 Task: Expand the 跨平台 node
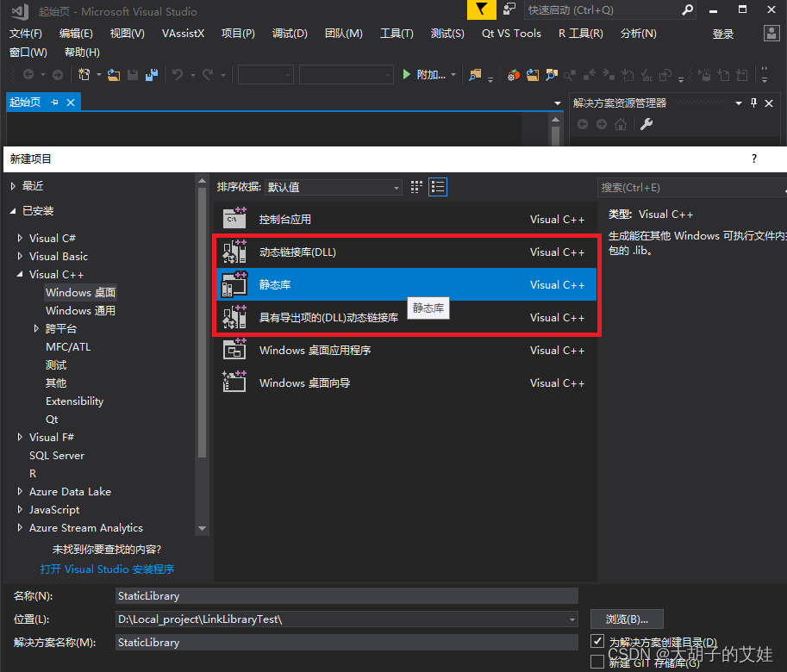tap(36, 328)
